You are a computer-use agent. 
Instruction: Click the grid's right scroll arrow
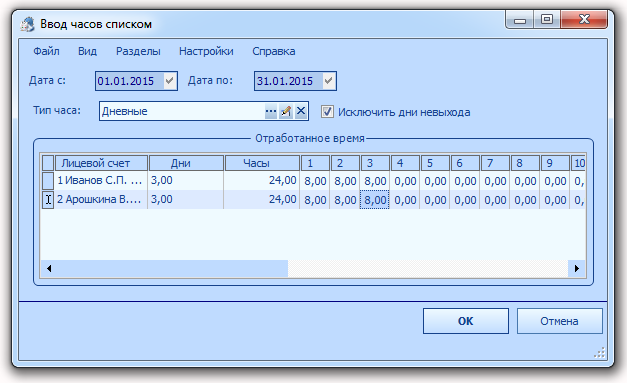(x=577, y=268)
